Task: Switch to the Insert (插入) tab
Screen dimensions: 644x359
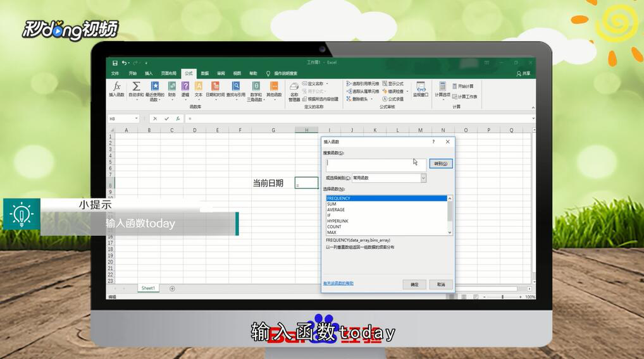Action: click(149, 73)
